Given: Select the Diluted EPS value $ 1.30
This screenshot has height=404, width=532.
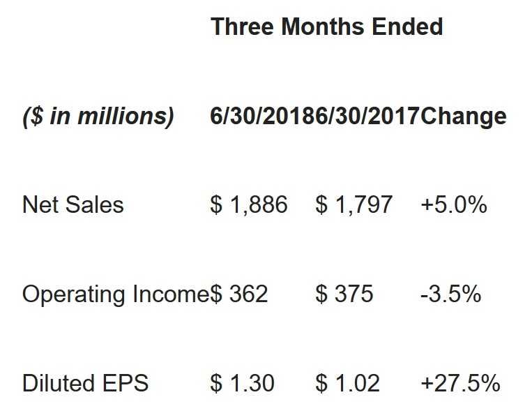Looking at the screenshot, I should pyautogui.click(x=243, y=384).
